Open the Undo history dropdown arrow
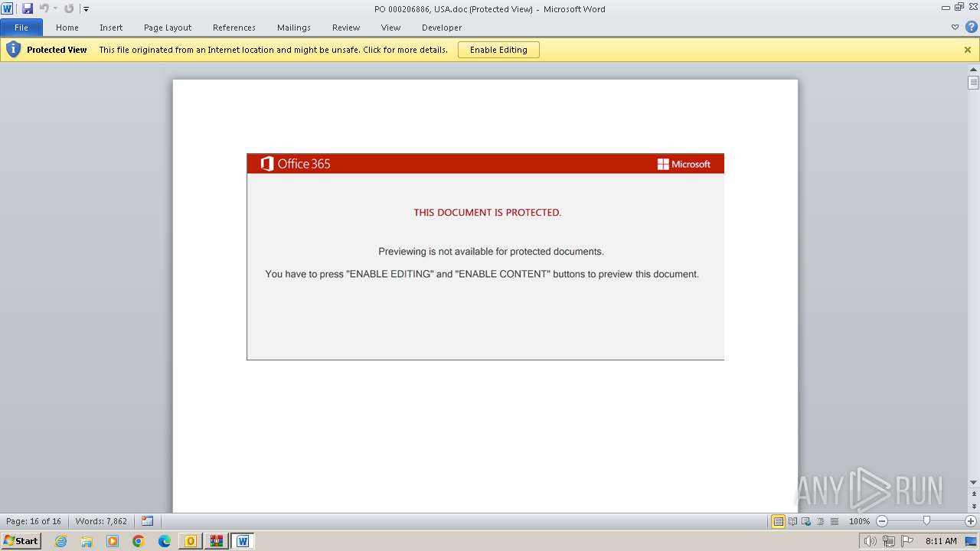 pyautogui.click(x=55, y=9)
